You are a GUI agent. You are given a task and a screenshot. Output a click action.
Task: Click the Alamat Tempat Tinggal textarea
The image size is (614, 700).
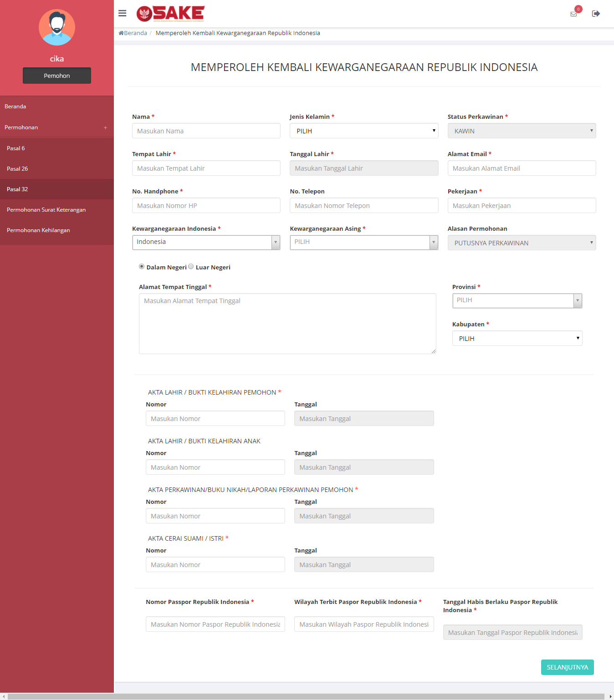[287, 324]
